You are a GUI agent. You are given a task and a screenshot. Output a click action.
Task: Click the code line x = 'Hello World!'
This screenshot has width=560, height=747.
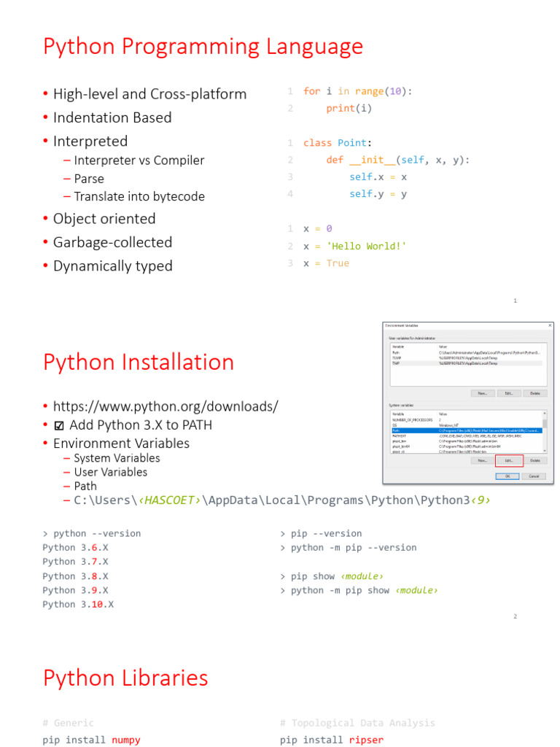pos(355,247)
